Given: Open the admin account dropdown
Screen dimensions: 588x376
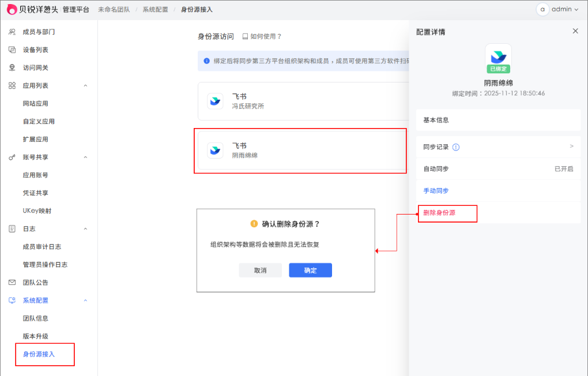Looking at the screenshot, I should (x=562, y=9).
